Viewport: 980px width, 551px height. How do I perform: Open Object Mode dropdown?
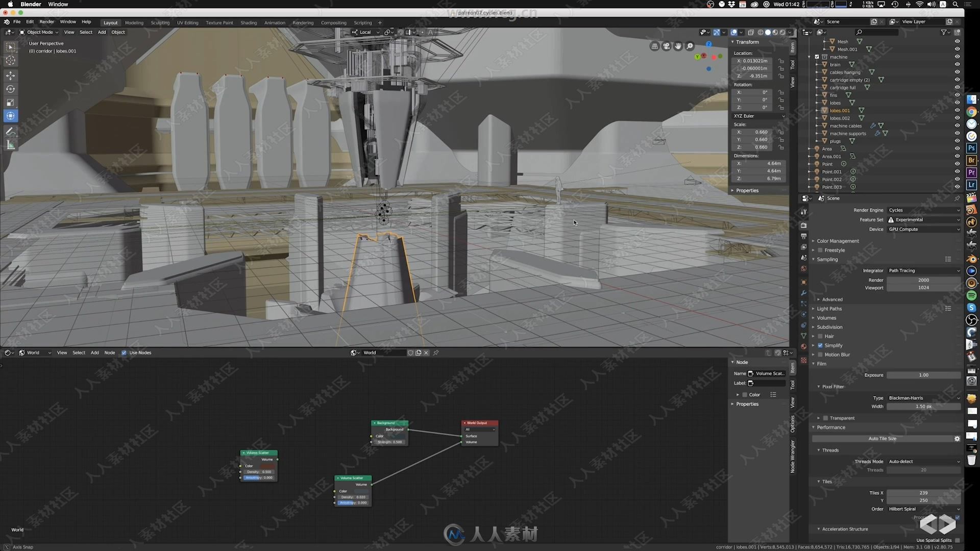[x=39, y=32]
